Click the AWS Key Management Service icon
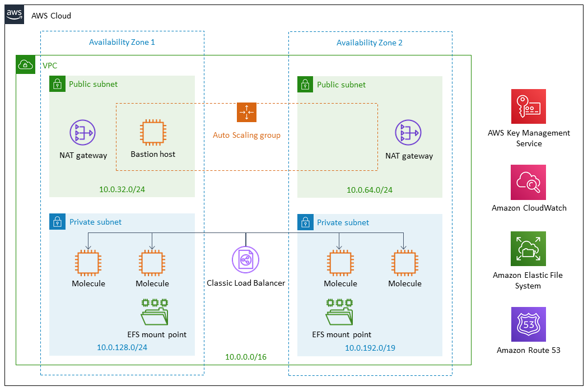The height and width of the screenshot is (391, 588). coord(529,106)
